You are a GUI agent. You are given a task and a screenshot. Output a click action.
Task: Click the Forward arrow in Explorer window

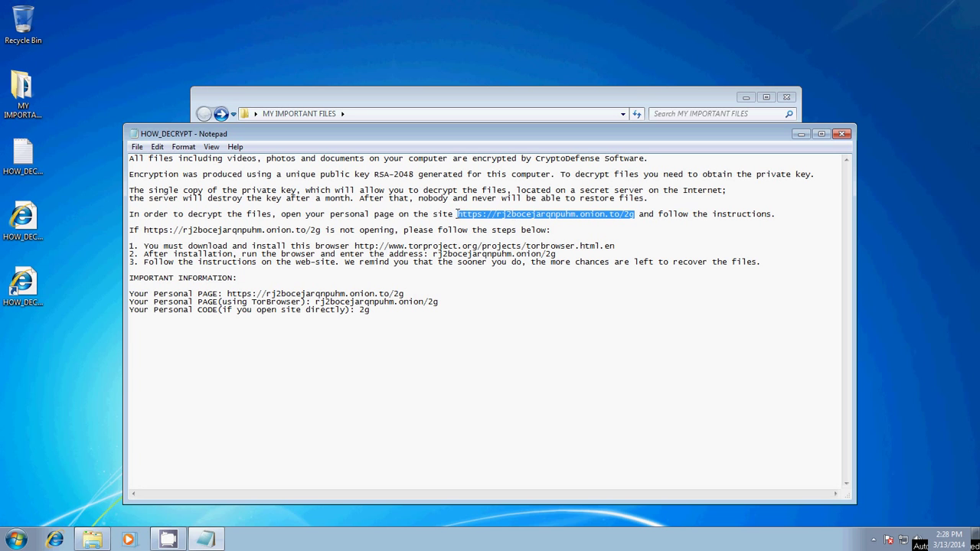click(221, 114)
